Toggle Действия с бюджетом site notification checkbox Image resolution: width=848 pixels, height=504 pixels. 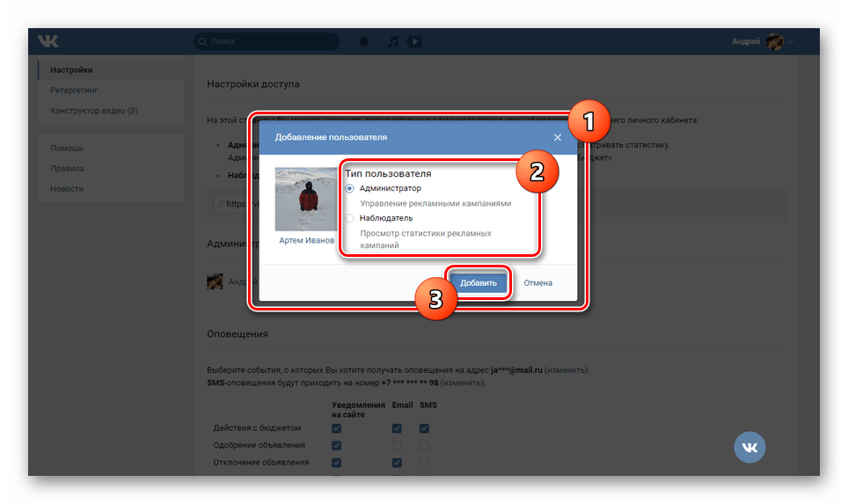tap(336, 428)
